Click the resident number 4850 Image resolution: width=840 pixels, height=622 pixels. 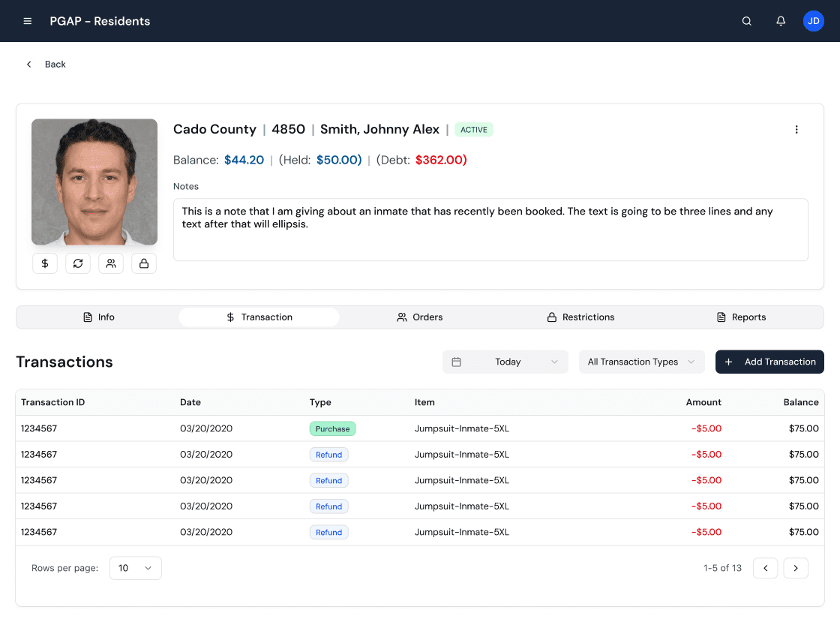point(288,130)
